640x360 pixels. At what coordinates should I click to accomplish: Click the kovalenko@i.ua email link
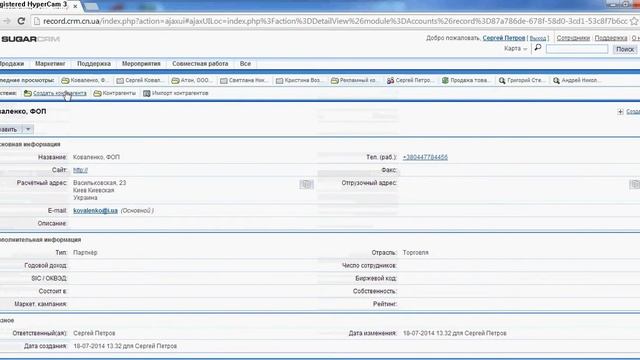[95, 211]
